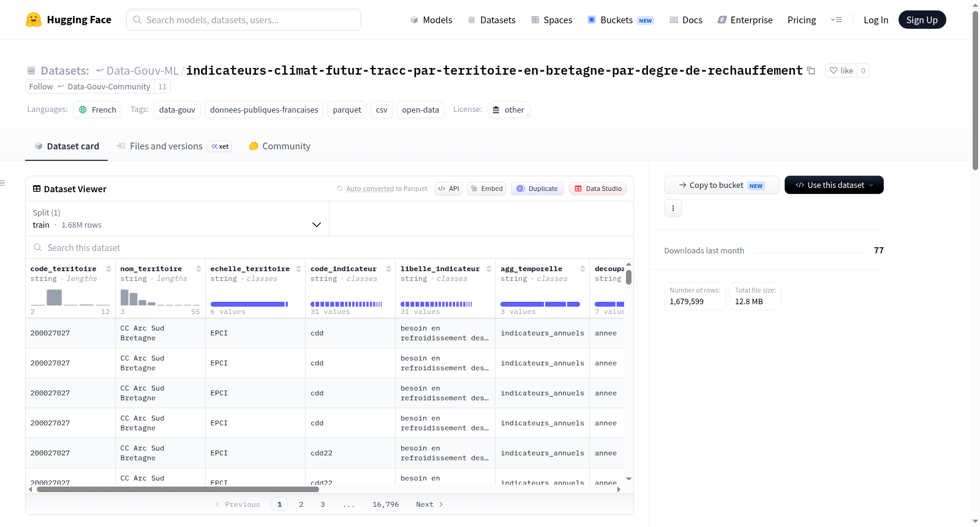Screen dimensions: 980x527
Task: Sort the libelle_indicateur column
Action: pyautogui.click(x=489, y=269)
